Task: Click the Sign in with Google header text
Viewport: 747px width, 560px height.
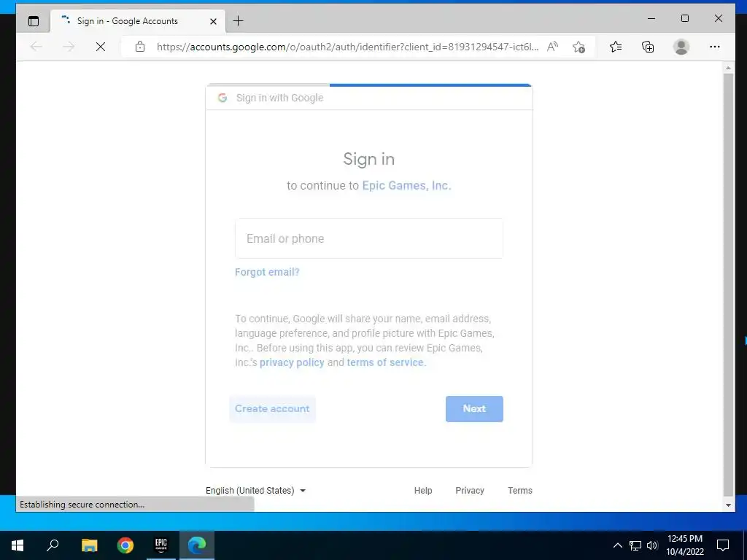Action: pos(279,98)
